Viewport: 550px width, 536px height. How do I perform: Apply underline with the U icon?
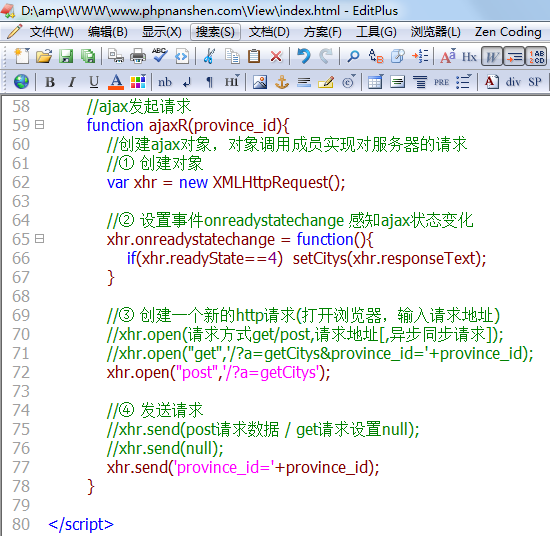click(94, 82)
